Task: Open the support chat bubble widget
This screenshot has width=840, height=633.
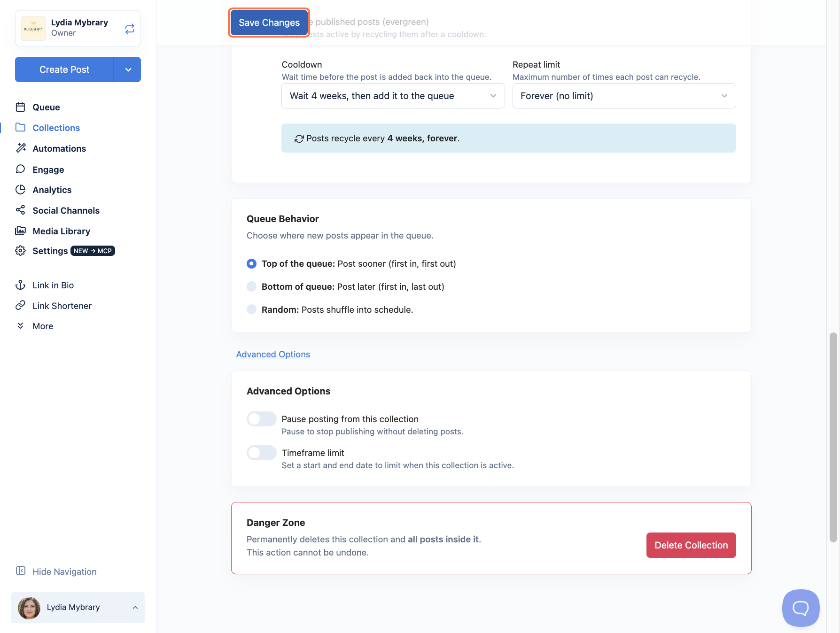Action: tap(801, 608)
